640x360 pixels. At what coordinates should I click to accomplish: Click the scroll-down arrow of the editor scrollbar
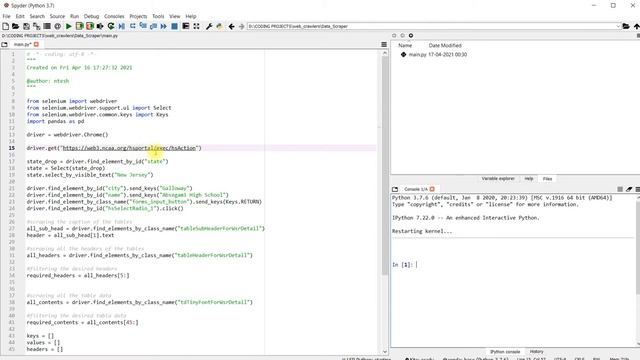(x=384, y=351)
